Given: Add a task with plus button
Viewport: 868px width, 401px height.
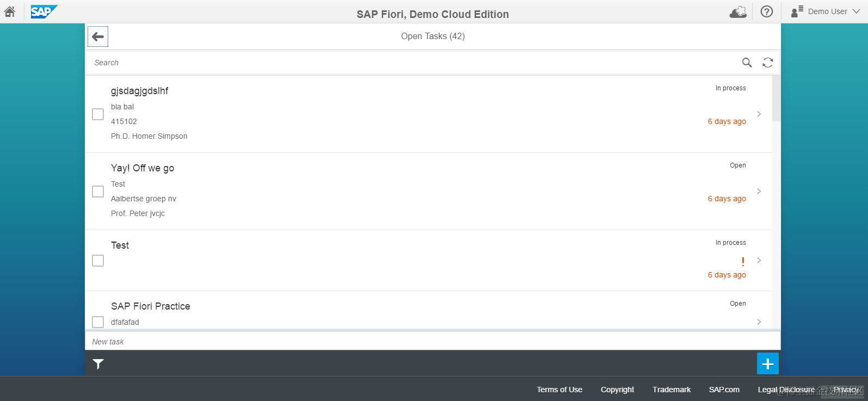Looking at the screenshot, I should [x=768, y=363].
